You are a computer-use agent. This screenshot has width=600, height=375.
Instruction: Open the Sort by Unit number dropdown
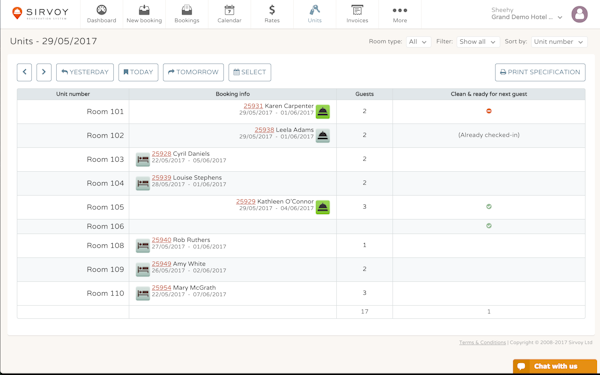click(559, 42)
